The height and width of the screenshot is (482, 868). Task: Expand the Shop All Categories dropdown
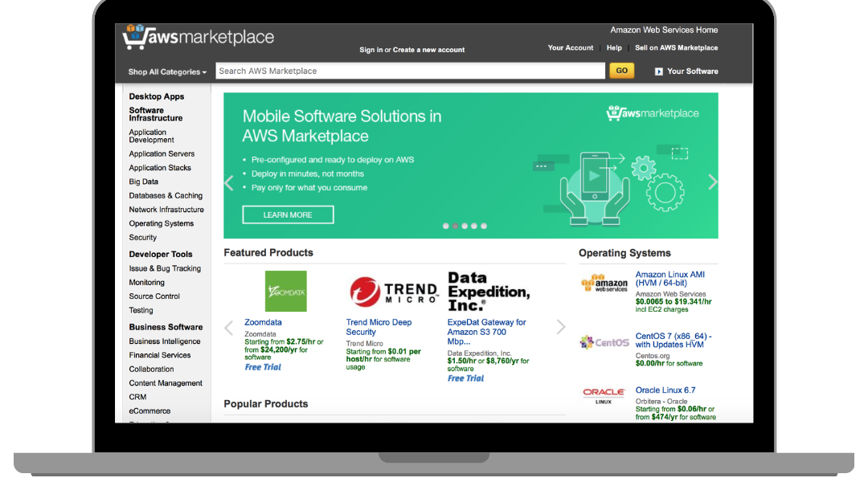pyautogui.click(x=167, y=72)
